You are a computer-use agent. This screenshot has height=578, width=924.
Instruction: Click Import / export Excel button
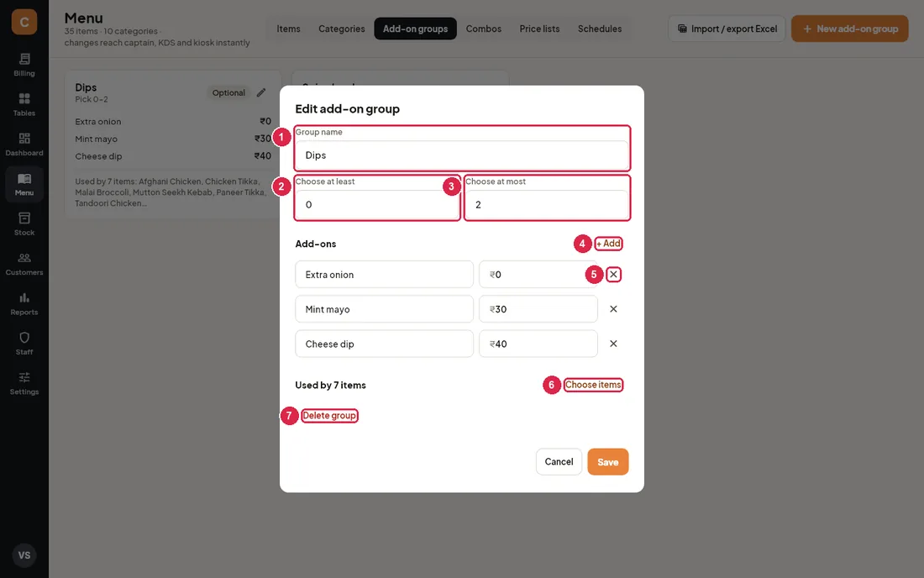pos(727,29)
